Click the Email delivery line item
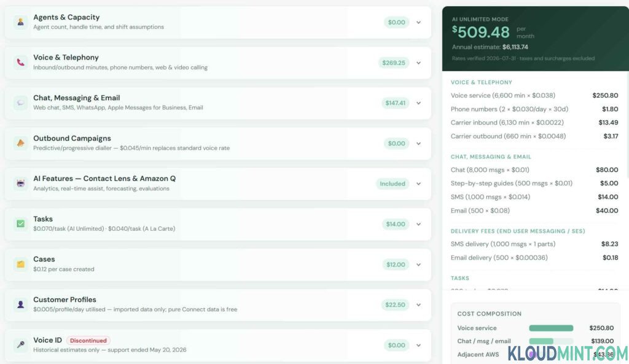Viewport: 629px width, 364px height. coord(534,258)
